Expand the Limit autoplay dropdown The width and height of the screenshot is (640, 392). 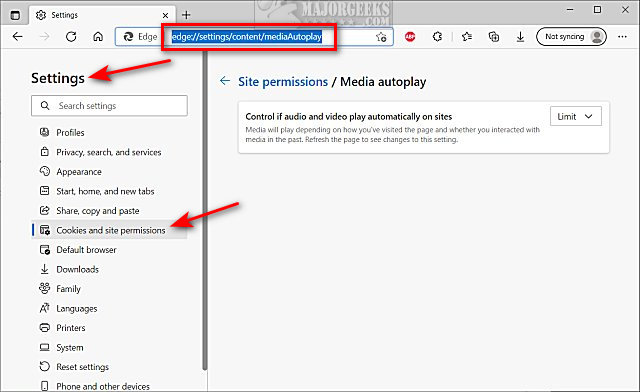(576, 116)
